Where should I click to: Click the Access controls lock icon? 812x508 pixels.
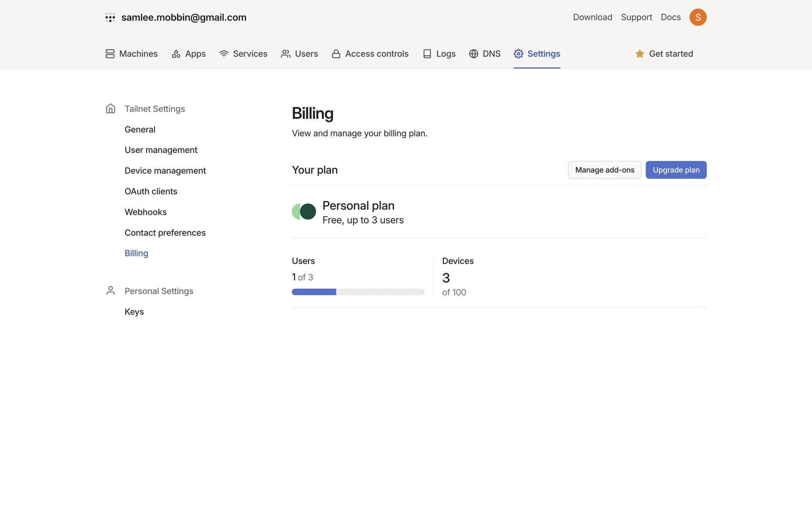(x=336, y=54)
